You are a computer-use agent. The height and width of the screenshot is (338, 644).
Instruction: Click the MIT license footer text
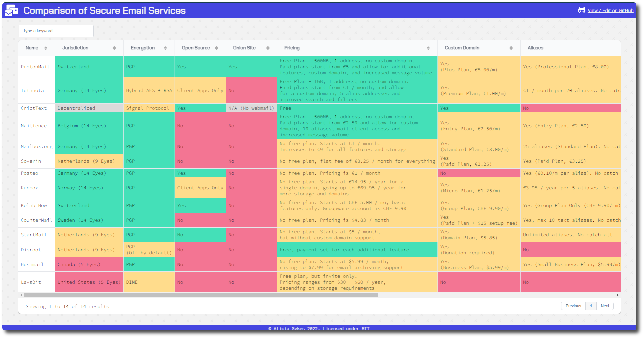319,329
